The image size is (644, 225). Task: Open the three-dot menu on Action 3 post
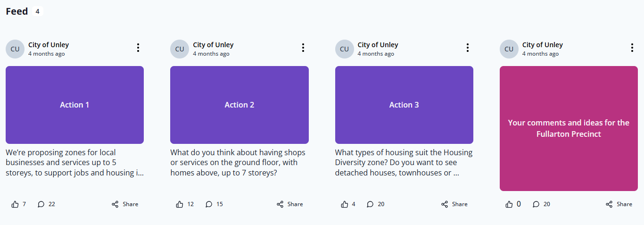click(467, 48)
